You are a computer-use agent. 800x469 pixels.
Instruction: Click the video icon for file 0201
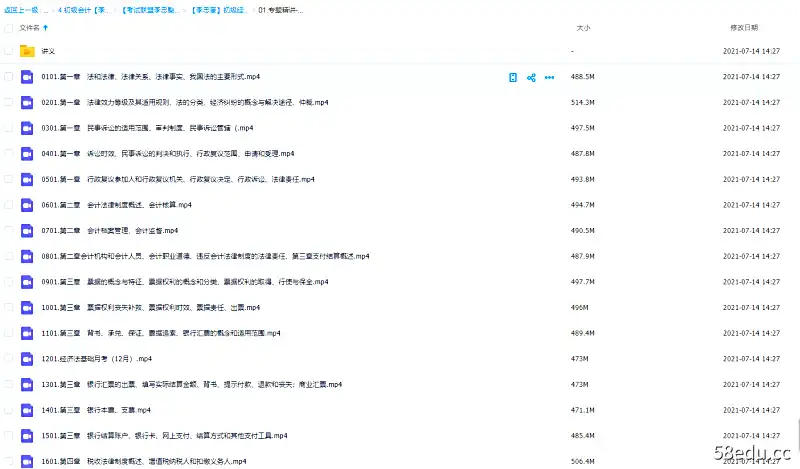tap(27, 103)
